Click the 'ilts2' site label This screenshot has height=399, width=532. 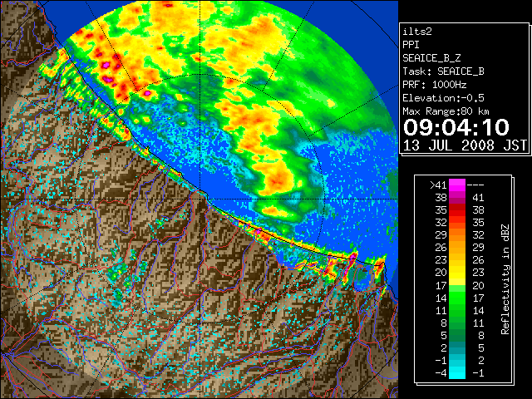click(417, 32)
